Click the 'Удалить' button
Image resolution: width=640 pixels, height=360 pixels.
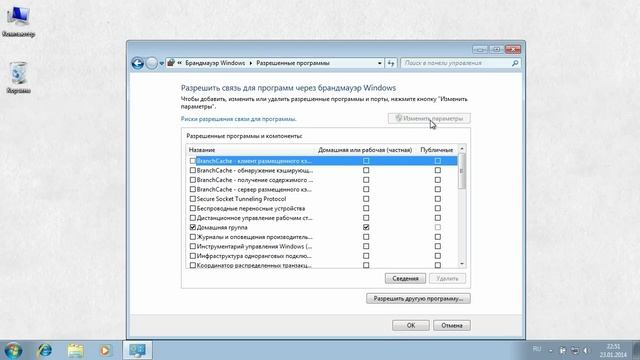pos(447,278)
